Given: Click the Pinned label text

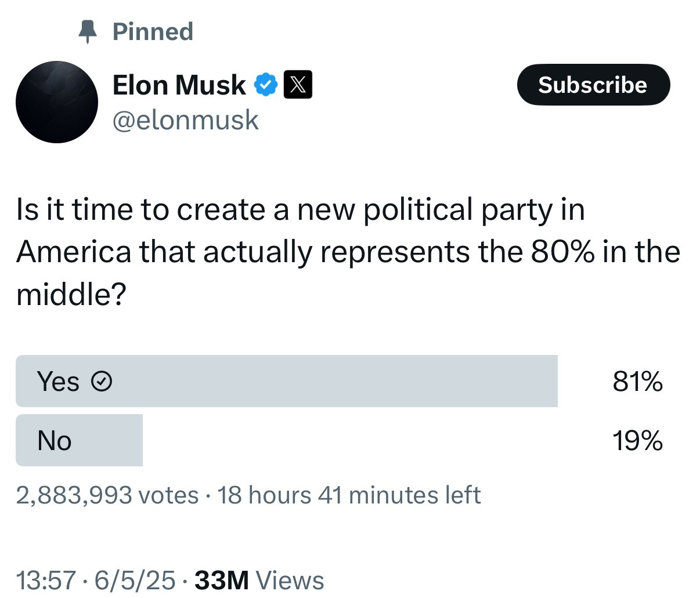Looking at the screenshot, I should coord(153,32).
